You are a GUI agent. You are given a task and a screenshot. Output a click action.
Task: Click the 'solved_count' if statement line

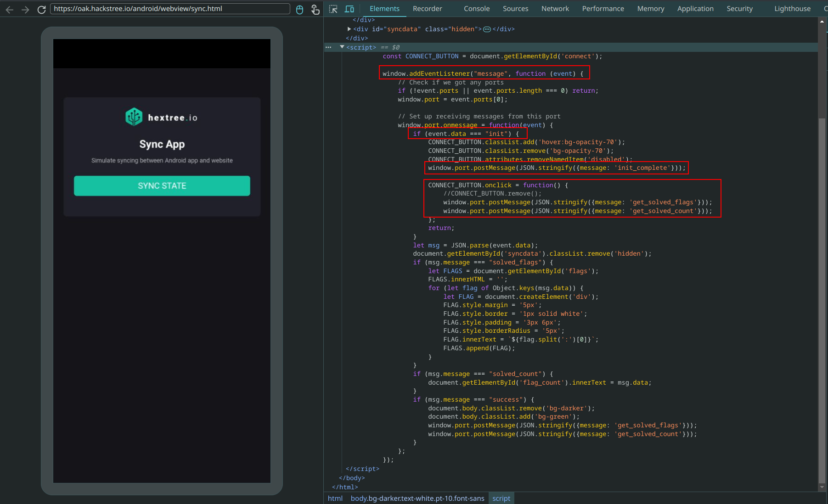tap(483, 374)
